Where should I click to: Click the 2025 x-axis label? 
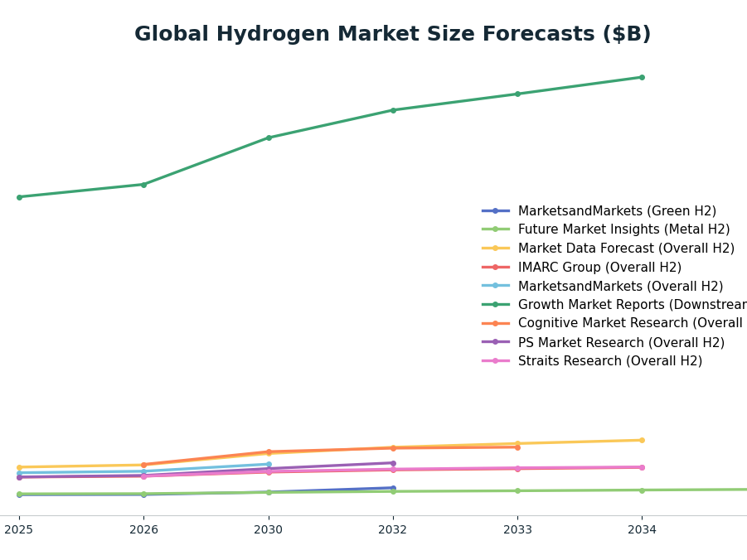(x=18, y=530)
